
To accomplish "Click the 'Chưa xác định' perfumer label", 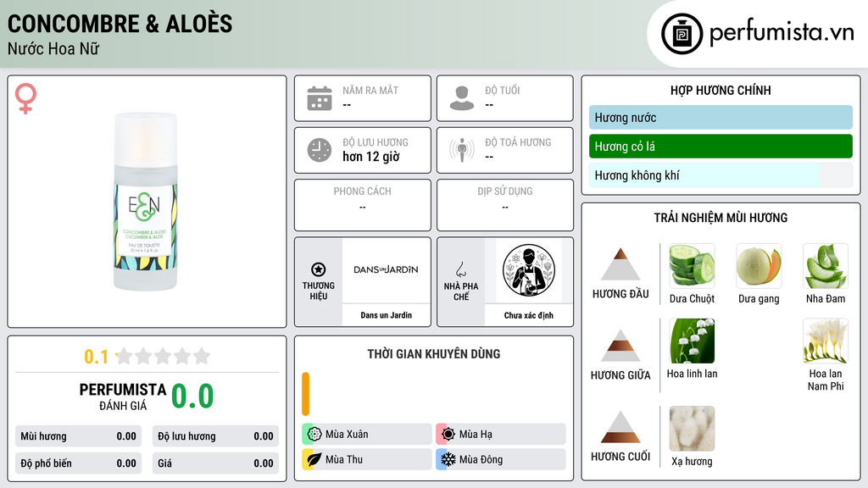I will (x=529, y=315).
